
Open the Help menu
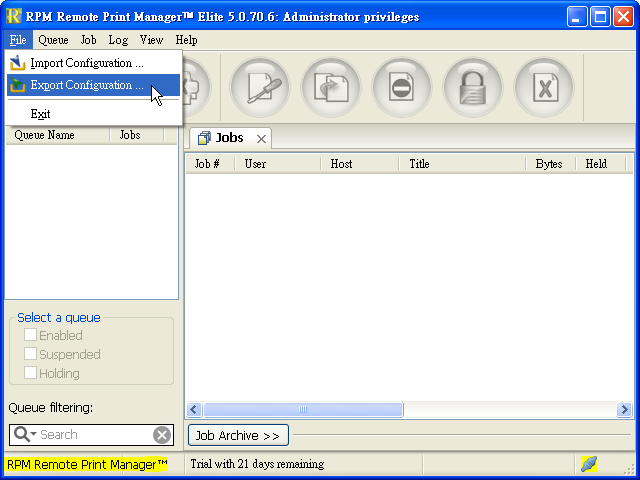(x=187, y=40)
